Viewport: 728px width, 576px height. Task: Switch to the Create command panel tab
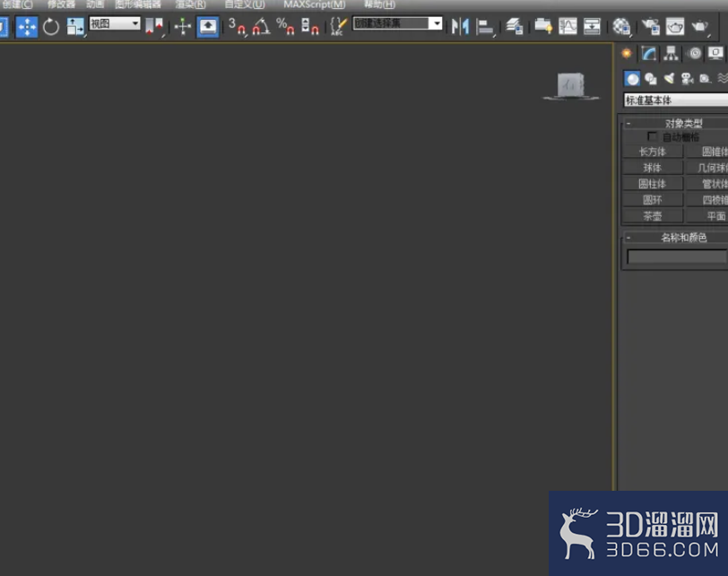[x=627, y=54]
